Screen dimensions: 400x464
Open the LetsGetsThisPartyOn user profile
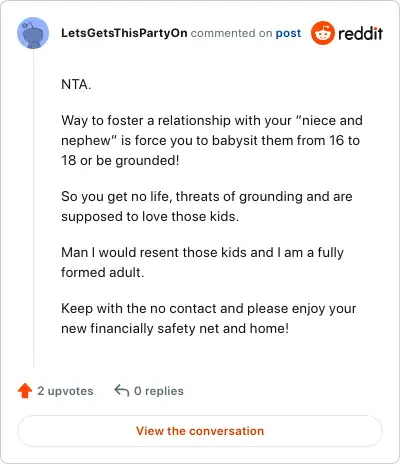(124, 33)
